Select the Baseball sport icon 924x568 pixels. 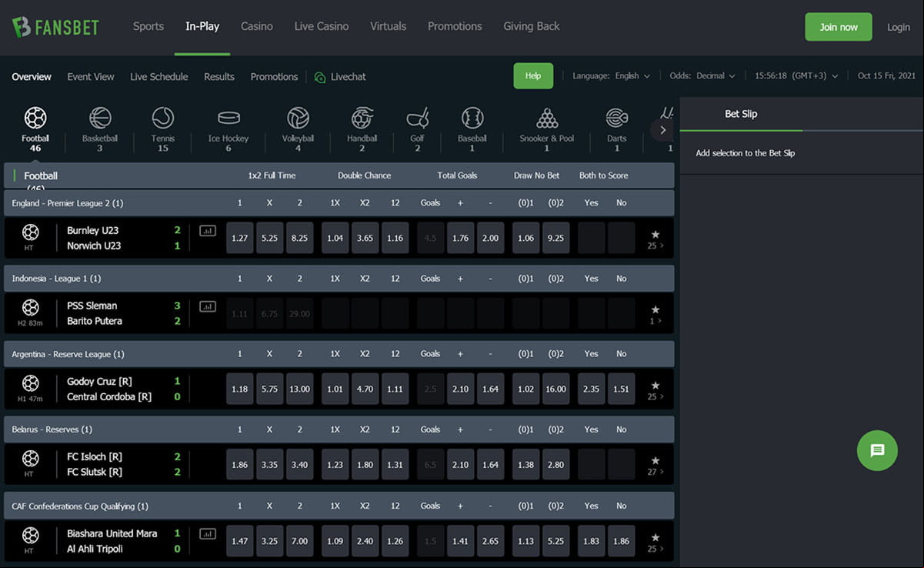coord(472,118)
